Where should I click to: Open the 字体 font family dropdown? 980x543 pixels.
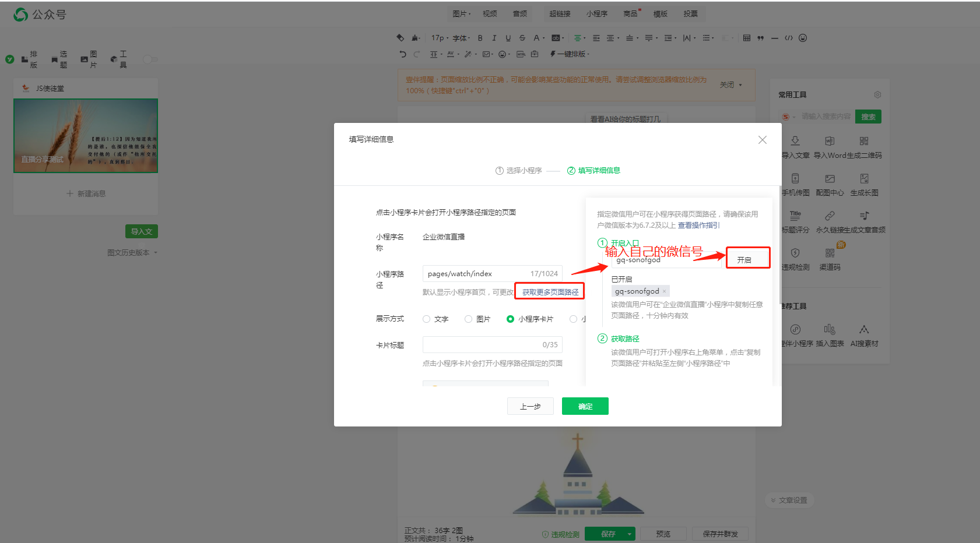(461, 38)
